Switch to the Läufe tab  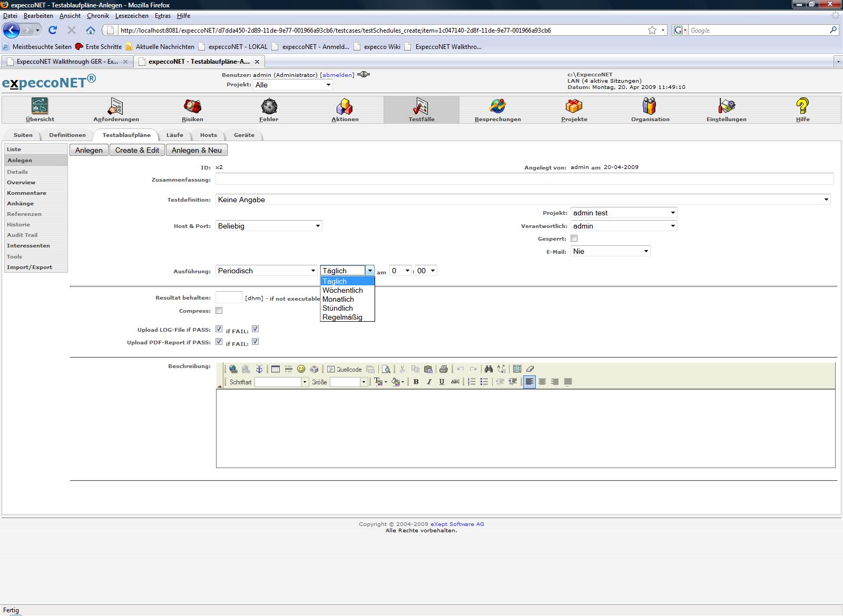(175, 135)
